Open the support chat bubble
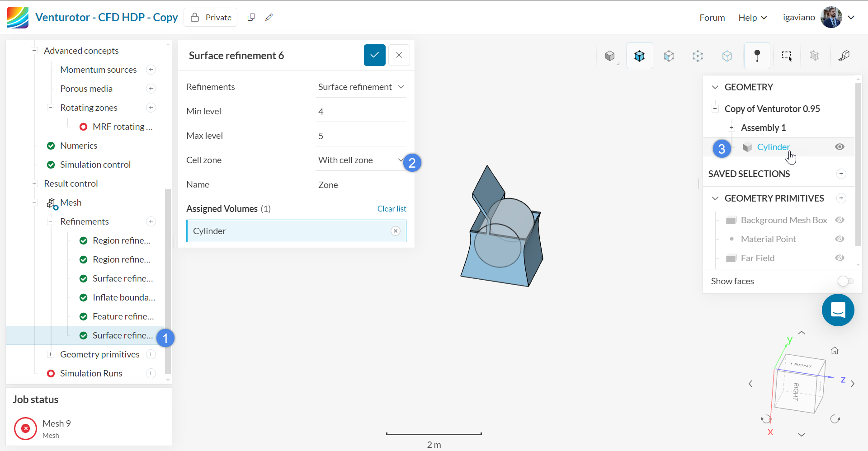Image resolution: width=868 pixels, height=451 pixels. (838, 310)
